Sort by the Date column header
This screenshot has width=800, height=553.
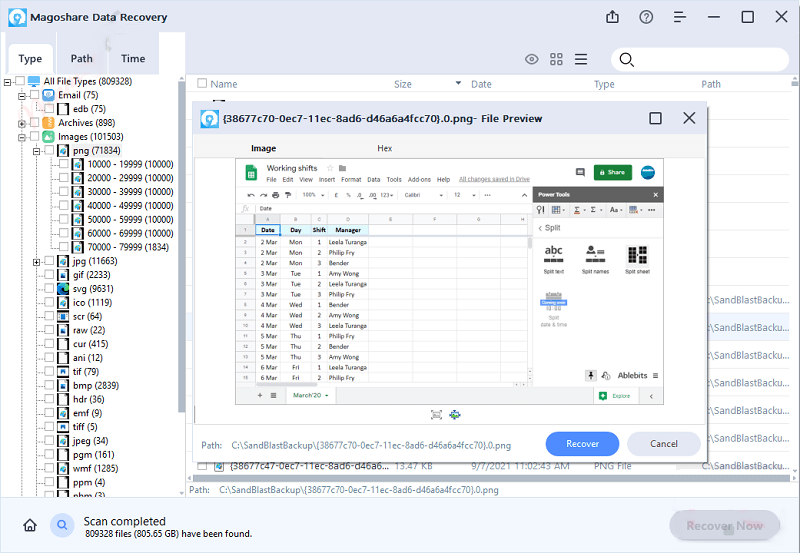pyautogui.click(x=481, y=84)
